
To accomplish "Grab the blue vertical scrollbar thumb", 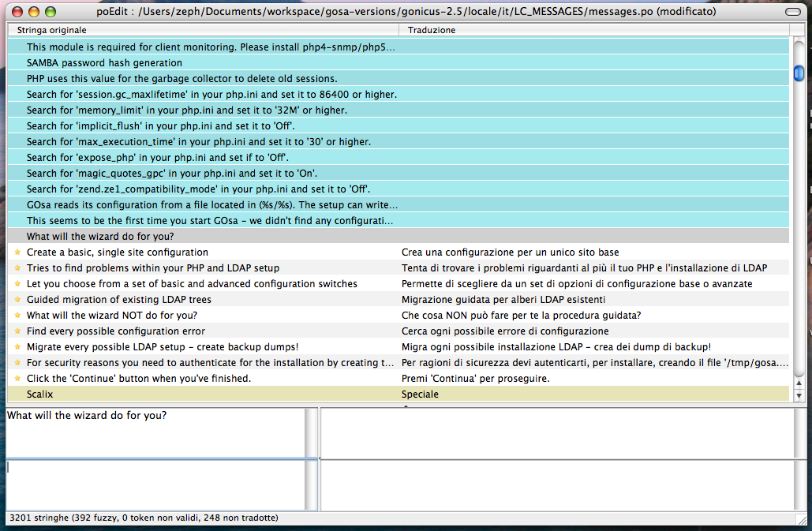I will [799, 73].
